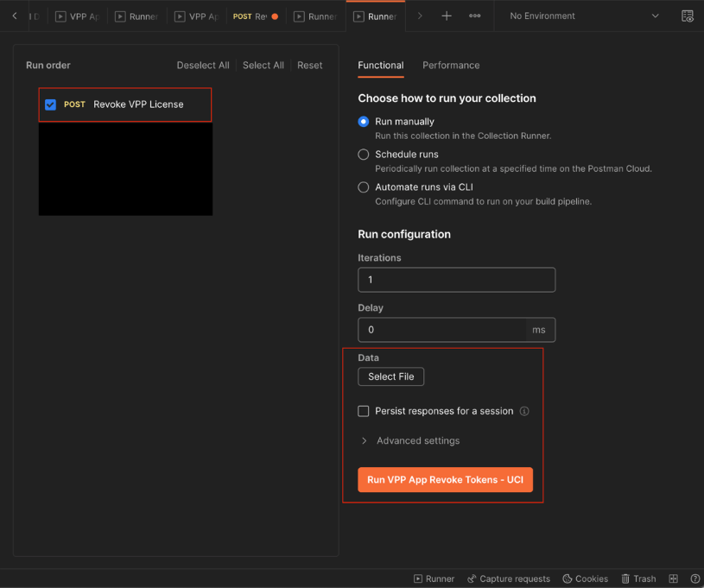The image size is (704, 588).
Task: Open environment quick look icon
Action: point(687,16)
